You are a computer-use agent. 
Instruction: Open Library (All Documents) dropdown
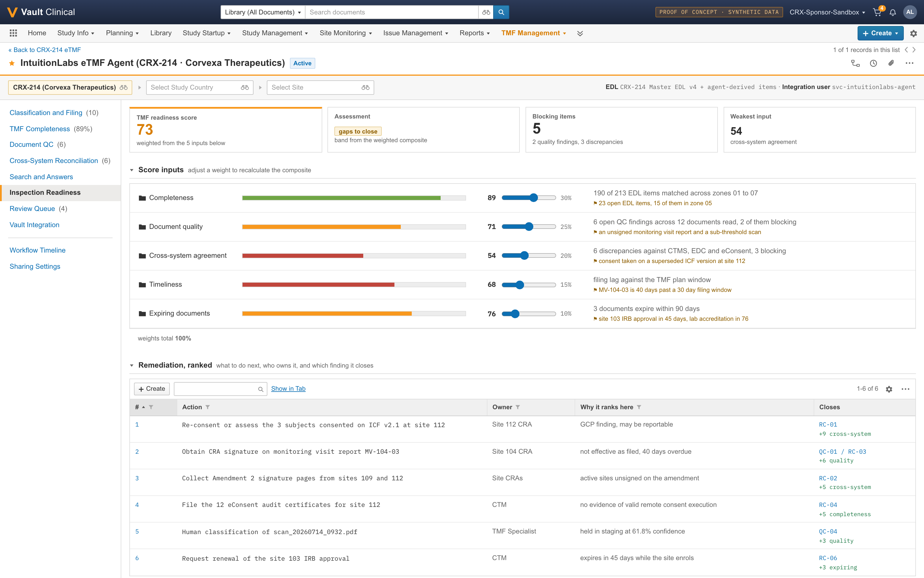point(263,12)
